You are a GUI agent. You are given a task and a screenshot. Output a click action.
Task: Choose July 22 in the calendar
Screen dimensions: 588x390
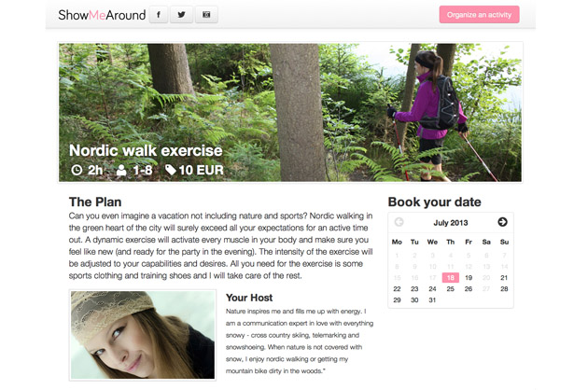397,288
